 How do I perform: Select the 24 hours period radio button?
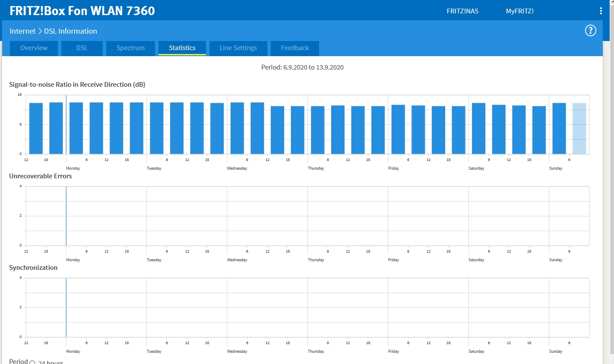click(32, 362)
